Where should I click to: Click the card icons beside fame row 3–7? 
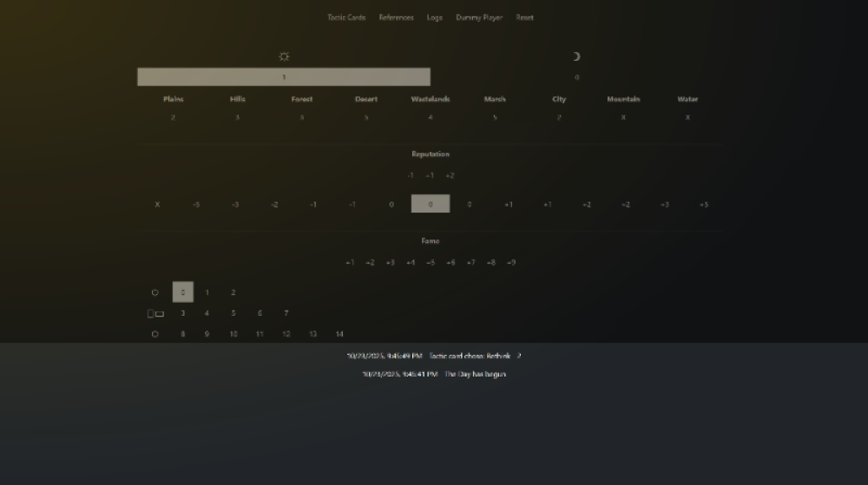[155, 313]
